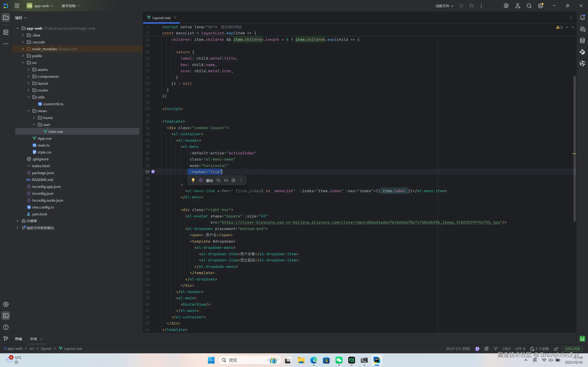Open the app-web project dropdown

coord(40,6)
